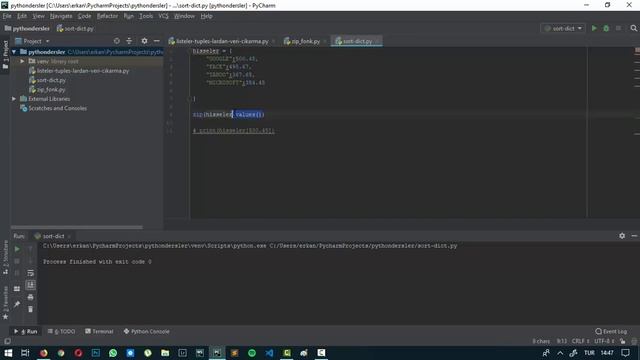640x360 pixels.
Task: Open the Help menu
Action: pos(207,16)
